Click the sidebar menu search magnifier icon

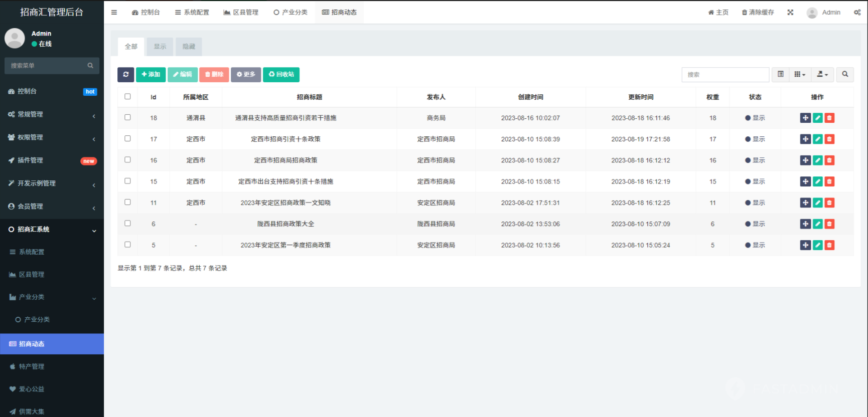pos(90,66)
